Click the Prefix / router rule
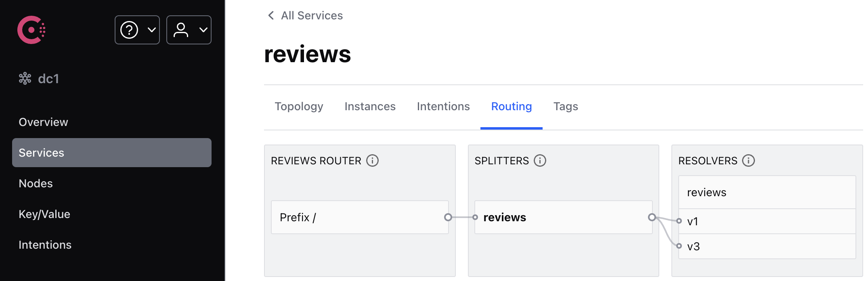The width and height of the screenshot is (868, 281). coord(359,217)
